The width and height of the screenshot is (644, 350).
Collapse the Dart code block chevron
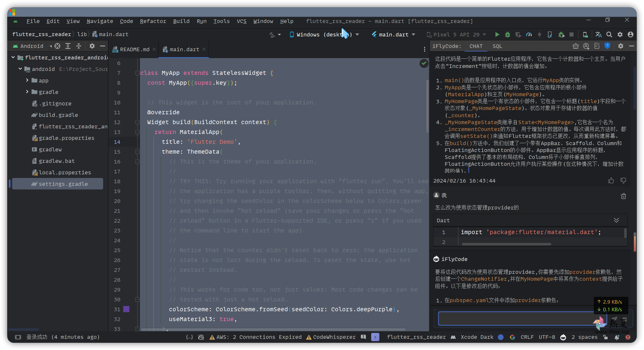616,220
